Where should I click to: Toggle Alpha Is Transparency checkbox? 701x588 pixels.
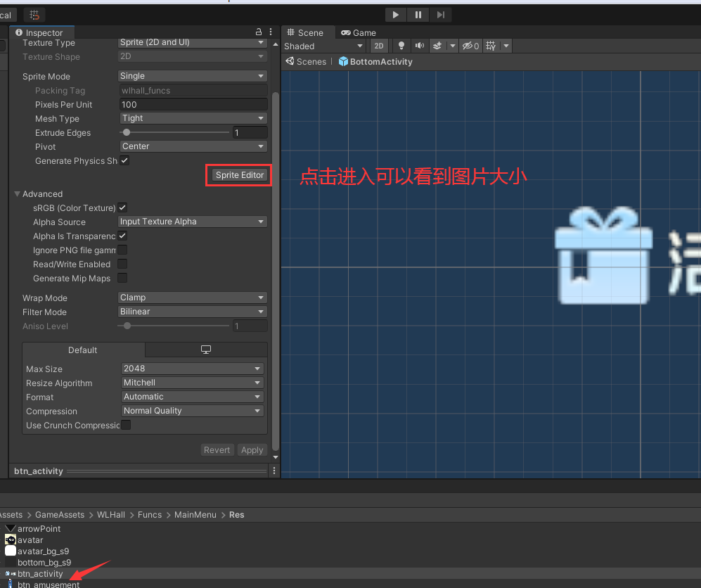tap(122, 236)
